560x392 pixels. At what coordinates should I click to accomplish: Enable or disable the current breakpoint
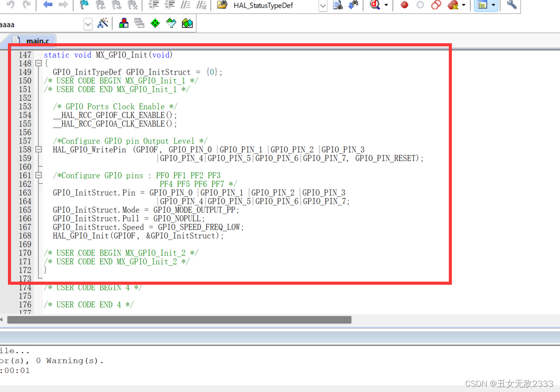[x=420, y=5]
